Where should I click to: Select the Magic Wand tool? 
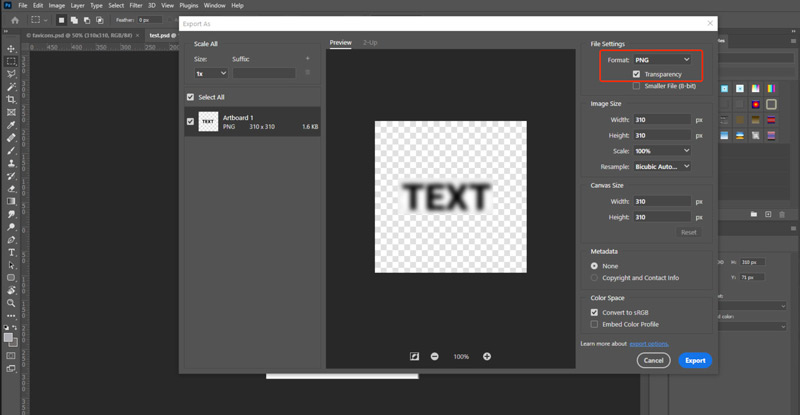(x=11, y=87)
